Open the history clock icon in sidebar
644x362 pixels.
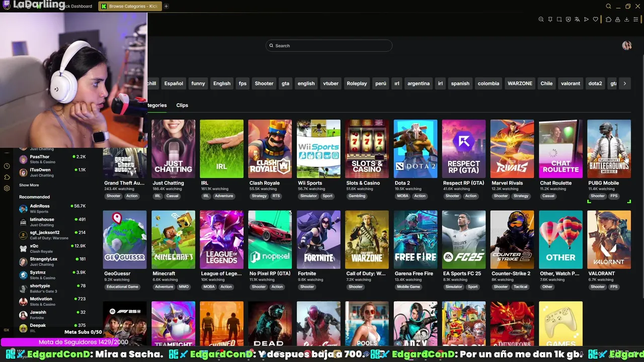(7, 166)
